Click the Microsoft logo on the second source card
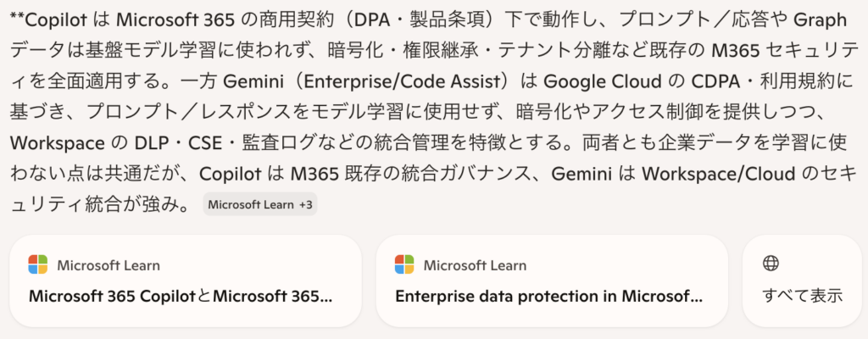This screenshot has height=339, width=868. point(404,264)
